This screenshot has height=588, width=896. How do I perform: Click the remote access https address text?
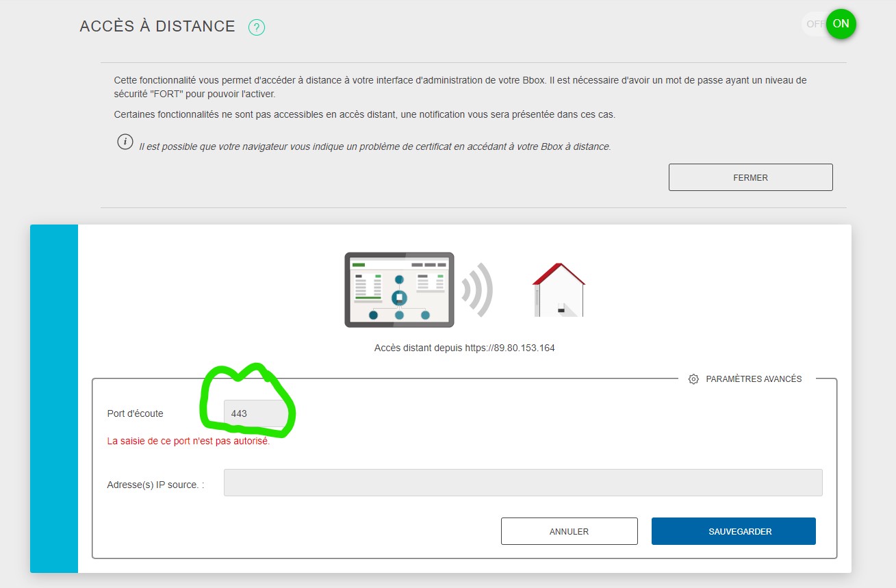click(464, 348)
